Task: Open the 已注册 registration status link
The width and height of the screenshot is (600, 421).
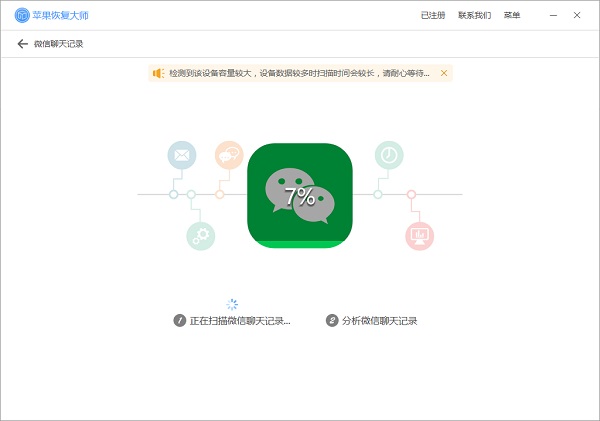Action: pos(433,15)
